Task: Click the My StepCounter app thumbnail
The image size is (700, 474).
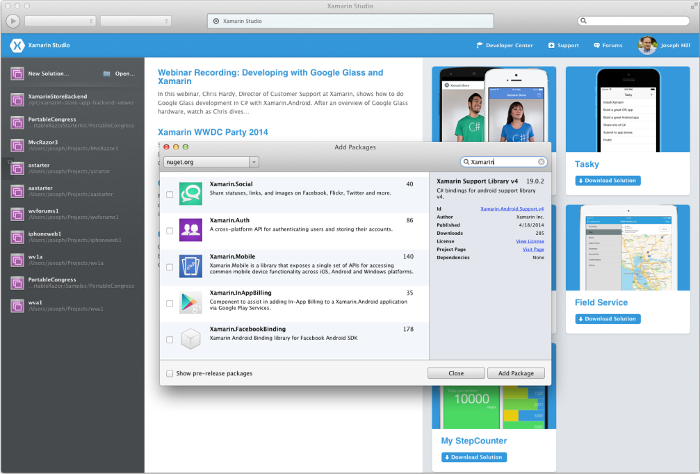Action: tap(494, 406)
